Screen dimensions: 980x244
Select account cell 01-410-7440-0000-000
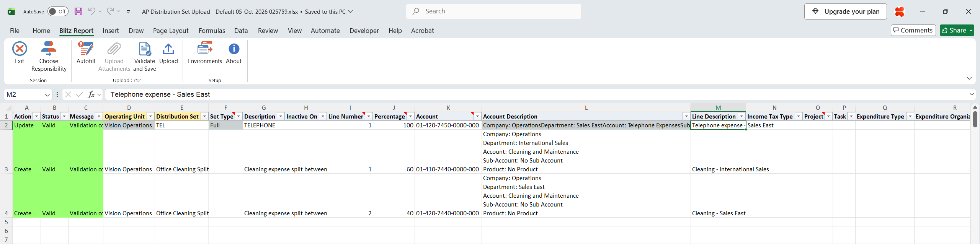pos(448,151)
